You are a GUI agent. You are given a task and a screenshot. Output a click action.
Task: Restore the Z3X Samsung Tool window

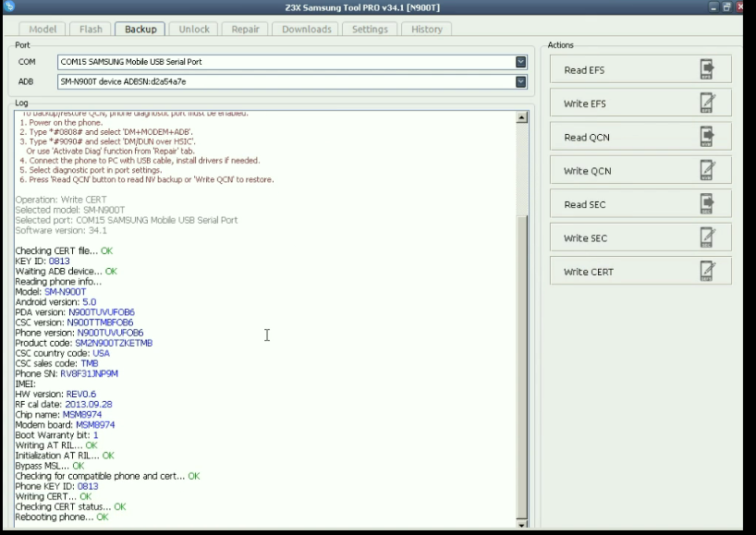pos(726,7)
